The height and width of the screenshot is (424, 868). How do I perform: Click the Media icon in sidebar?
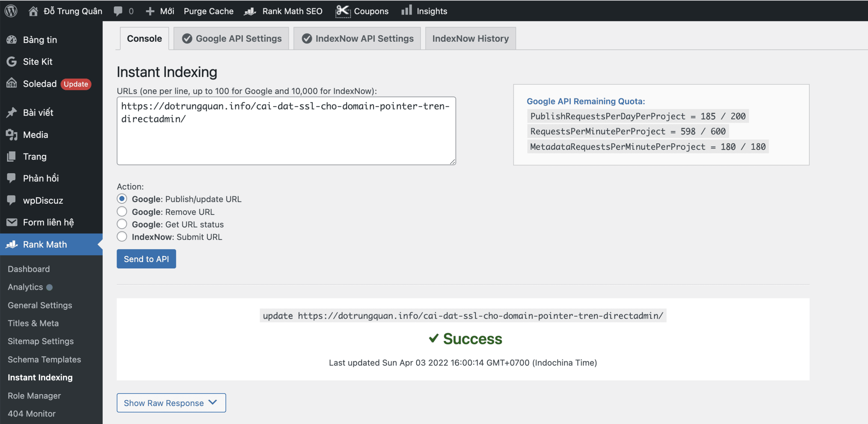point(12,135)
